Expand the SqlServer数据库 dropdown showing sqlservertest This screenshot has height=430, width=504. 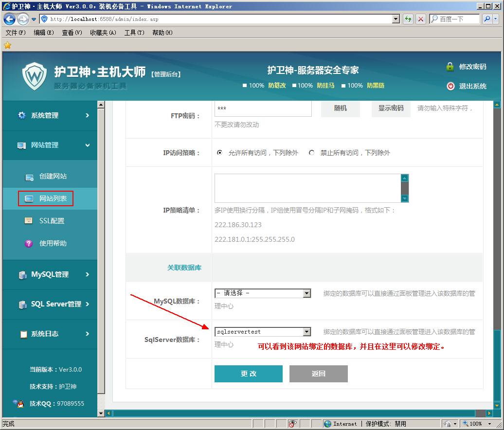306,331
